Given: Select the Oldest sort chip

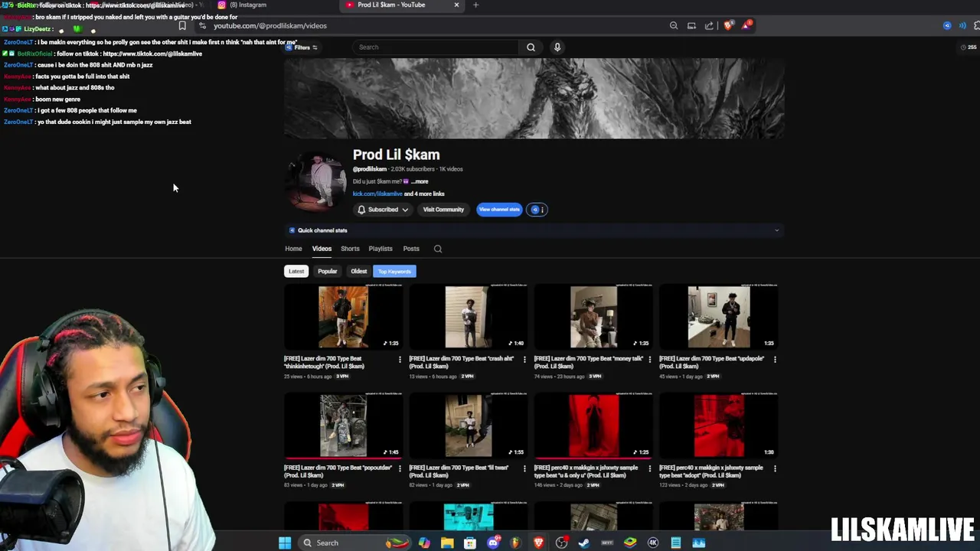Looking at the screenshot, I should (359, 271).
